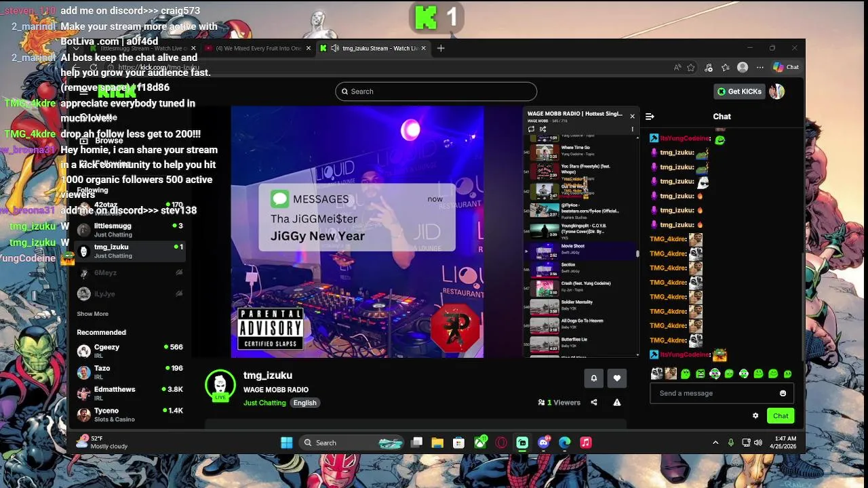Viewport: 868px width, 488px height.
Task: Select the first quick emote below chat
Action: 656,373
